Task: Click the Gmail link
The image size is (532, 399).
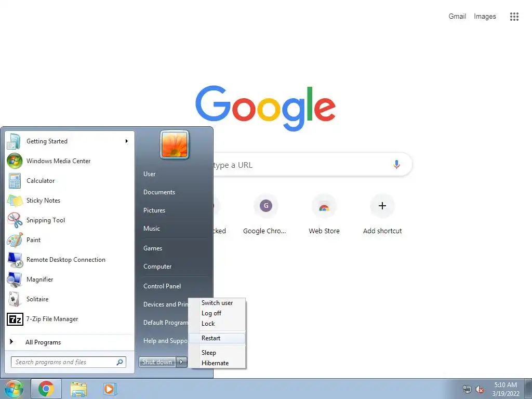Action: (457, 16)
